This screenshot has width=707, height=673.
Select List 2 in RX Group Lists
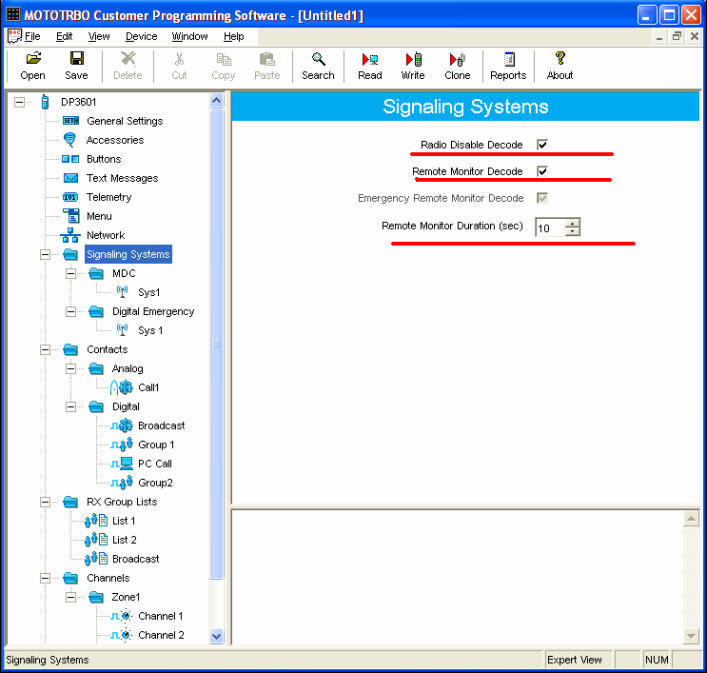pyautogui.click(x=124, y=540)
